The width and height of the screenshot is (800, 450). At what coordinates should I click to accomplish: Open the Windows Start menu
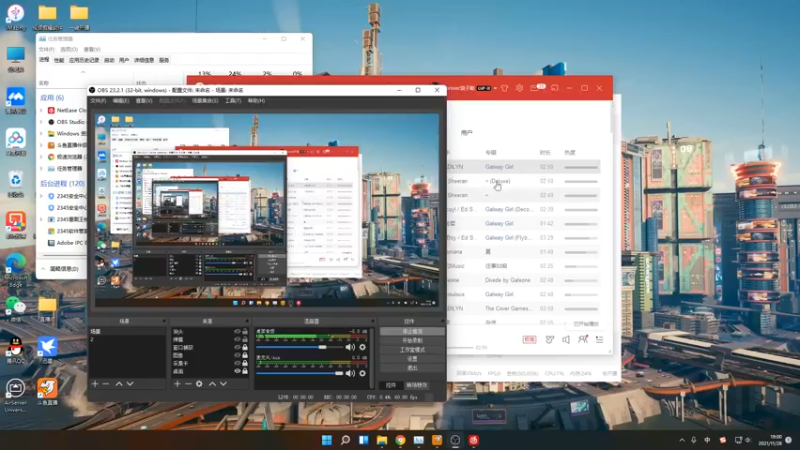click(x=327, y=440)
